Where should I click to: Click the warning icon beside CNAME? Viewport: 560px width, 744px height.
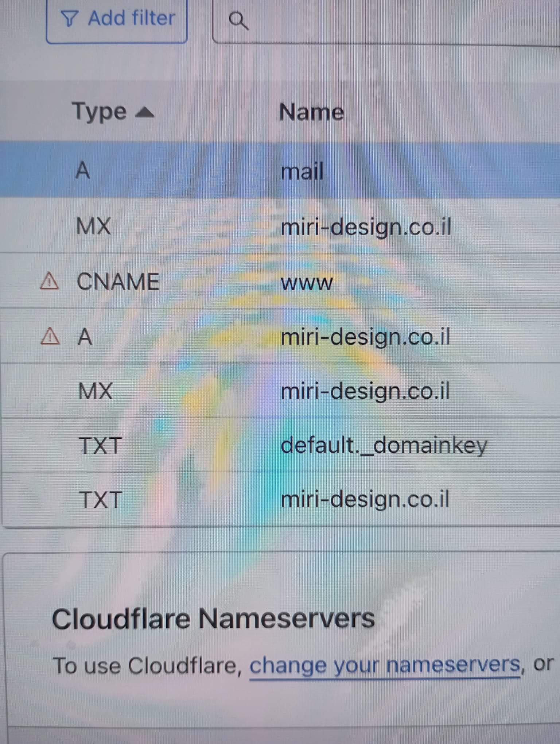pyautogui.click(x=49, y=281)
